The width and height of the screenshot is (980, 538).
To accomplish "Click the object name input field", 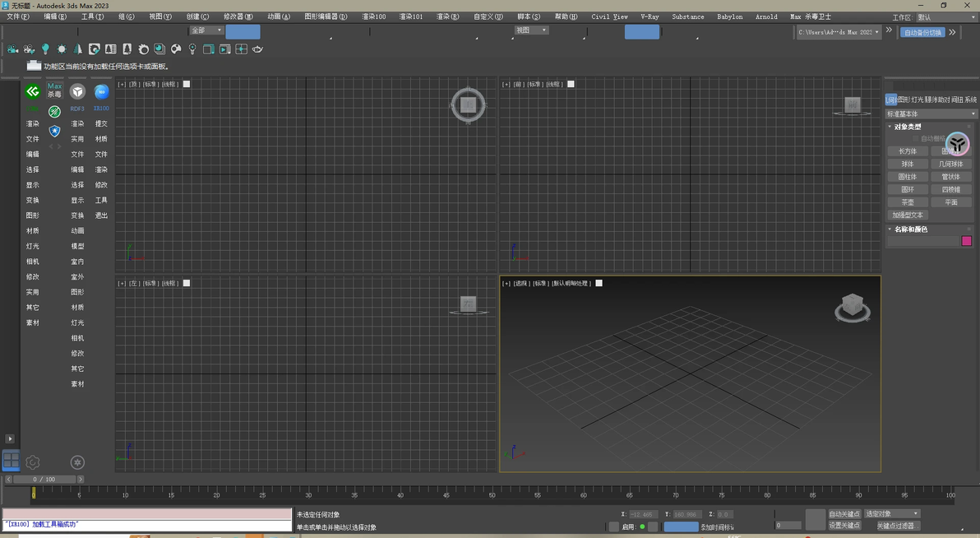I will coord(923,241).
